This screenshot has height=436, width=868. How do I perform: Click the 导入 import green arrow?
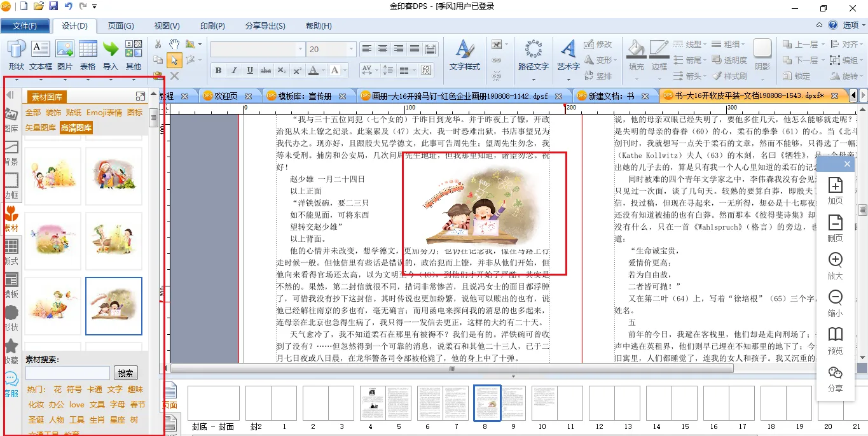click(110, 55)
